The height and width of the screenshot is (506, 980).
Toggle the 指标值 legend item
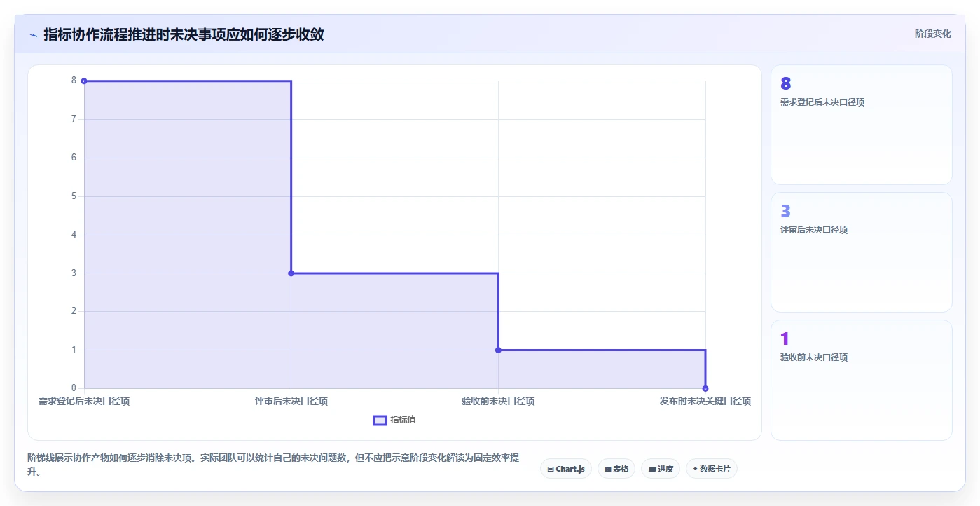(x=394, y=420)
